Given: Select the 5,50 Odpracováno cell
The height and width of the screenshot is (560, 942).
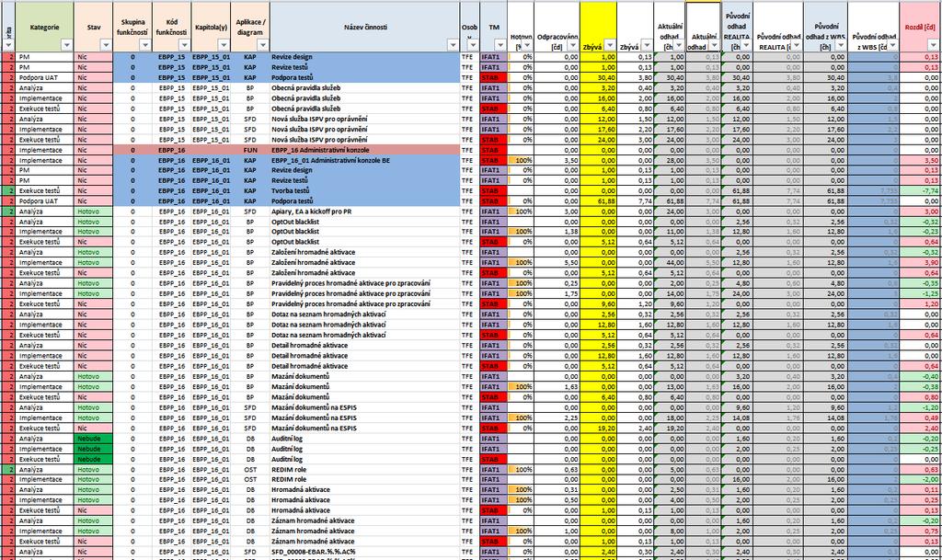Looking at the screenshot, I should (557, 262).
